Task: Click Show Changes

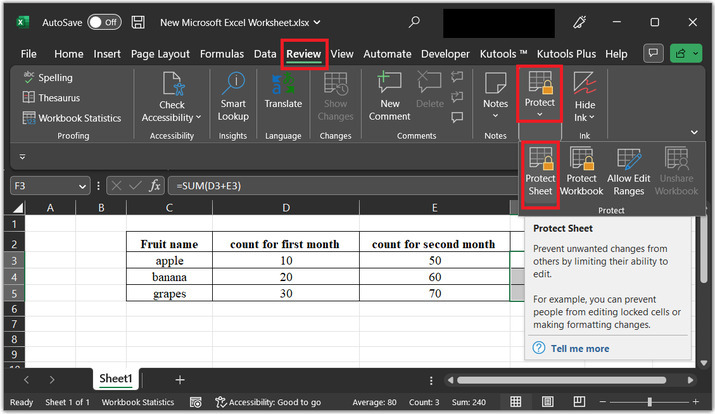Action: 336,97
